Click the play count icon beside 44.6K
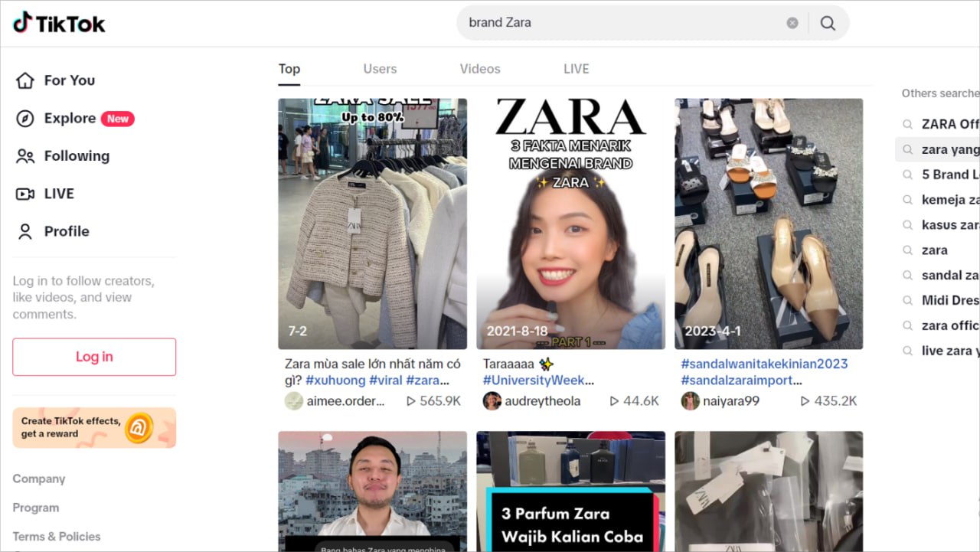 (x=614, y=401)
